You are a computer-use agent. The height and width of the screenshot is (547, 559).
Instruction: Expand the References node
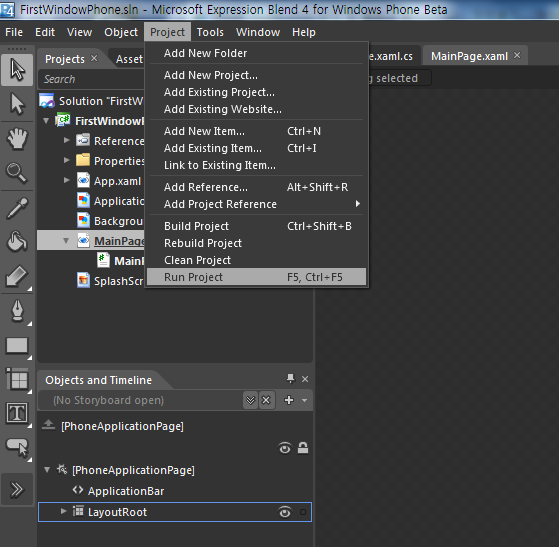(67, 140)
